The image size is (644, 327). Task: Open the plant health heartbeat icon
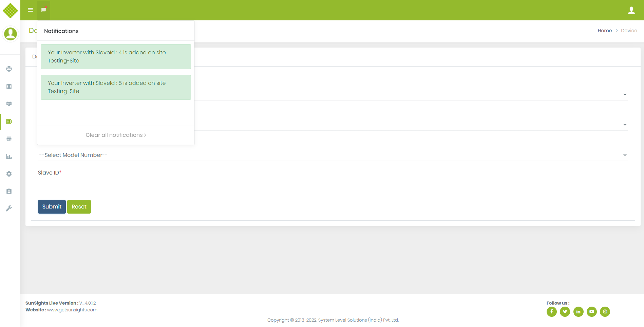(8, 104)
